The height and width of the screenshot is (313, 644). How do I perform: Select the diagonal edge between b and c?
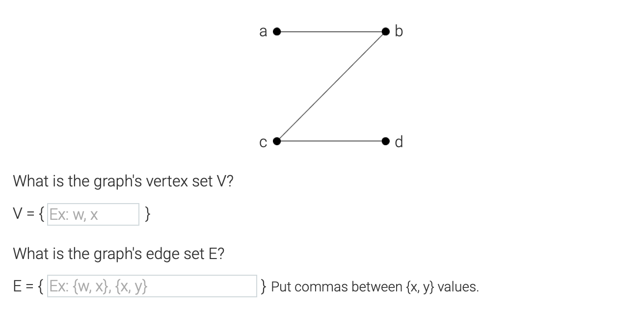[x=331, y=86]
